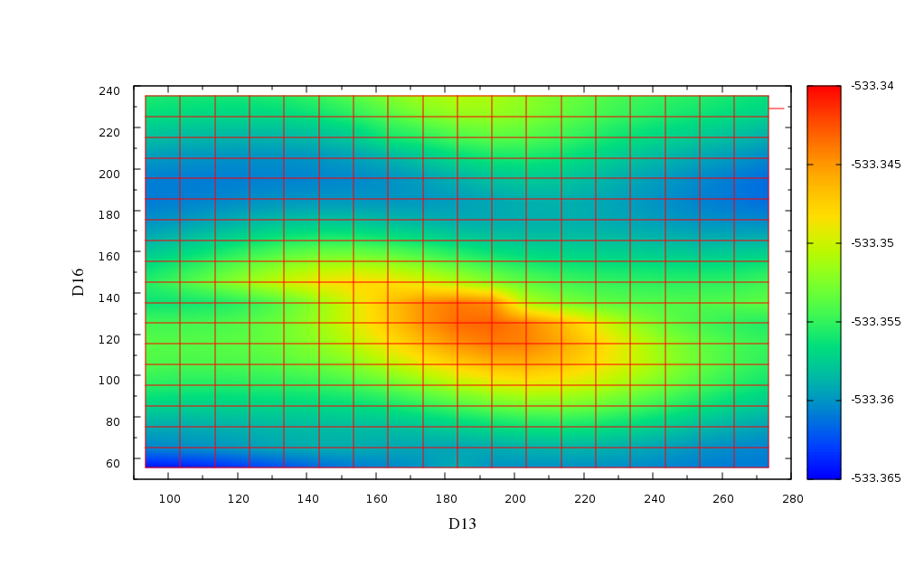Click the dark blue bottom-left heatmap corner

click(x=163, y=458)
